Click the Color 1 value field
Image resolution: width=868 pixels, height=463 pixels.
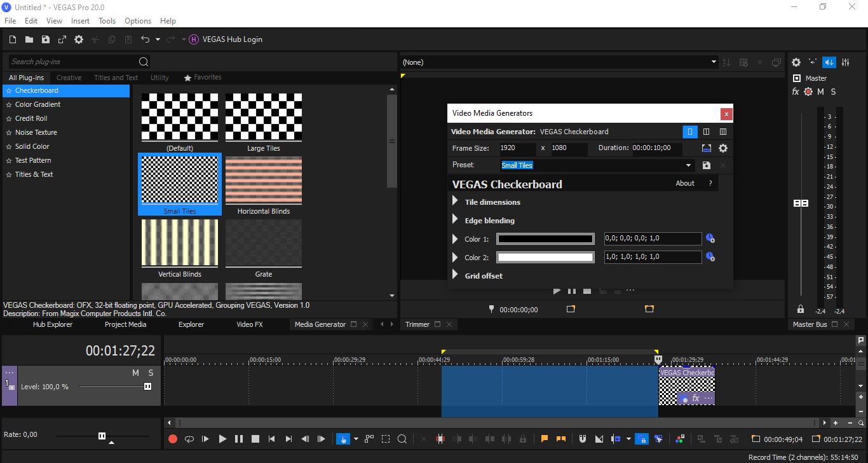pyautogui.click(x=653, y=238)
